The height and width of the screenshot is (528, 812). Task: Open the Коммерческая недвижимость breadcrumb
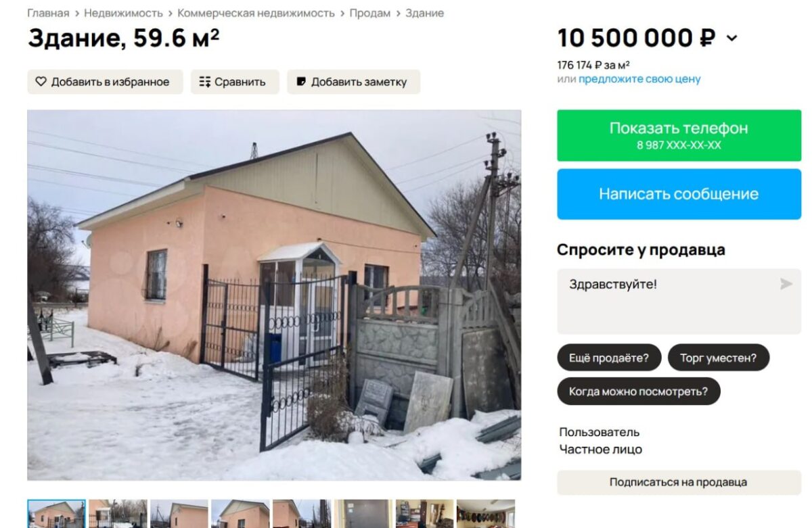[256, 13]
